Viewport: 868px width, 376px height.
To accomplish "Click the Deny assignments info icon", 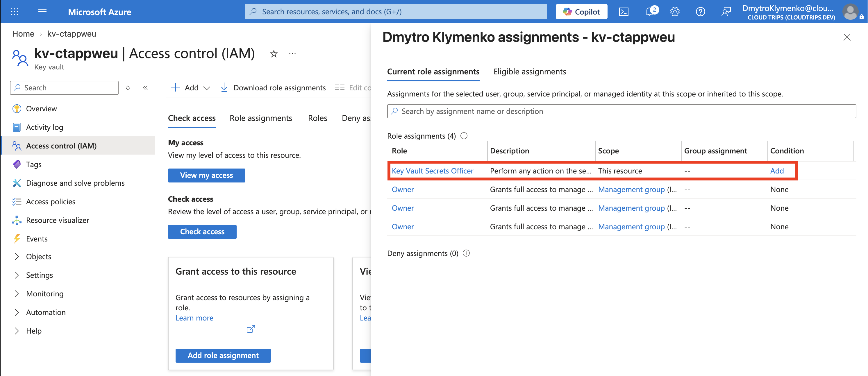I will pyautogui.click(x=466, y=253).
